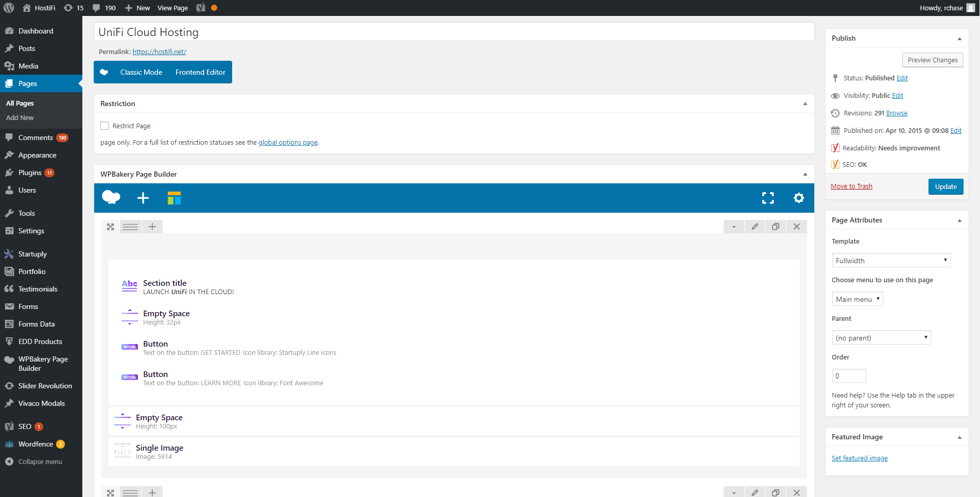Toggle the first row collapse arrow
Viewport: 980px width, 497px height.
(733, 227)
